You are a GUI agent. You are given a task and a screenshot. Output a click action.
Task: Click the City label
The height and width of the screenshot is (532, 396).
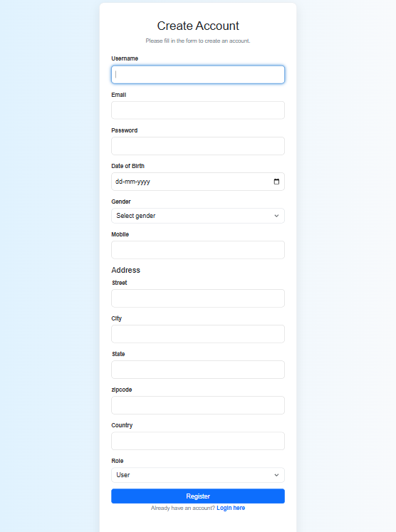click(116, 318)
